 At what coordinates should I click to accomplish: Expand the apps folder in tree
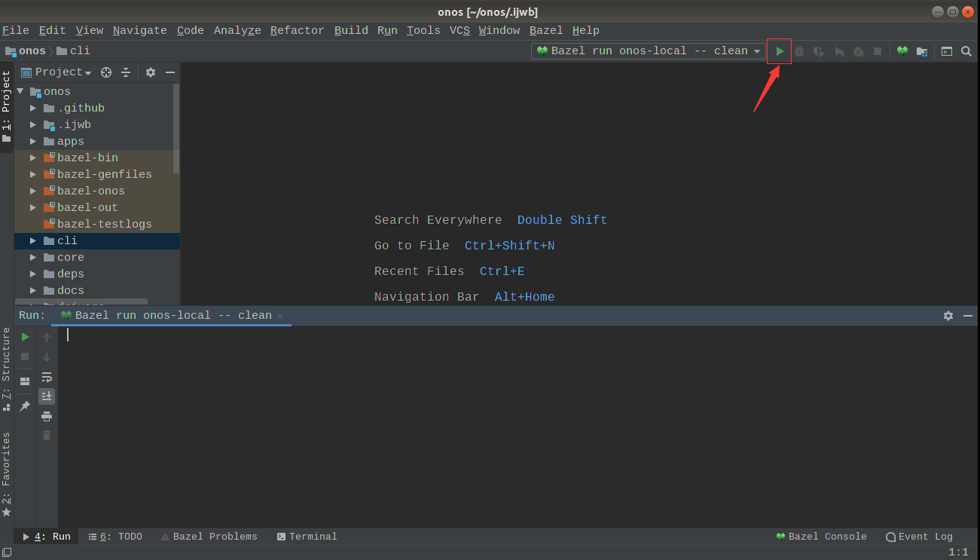(33, 142)
